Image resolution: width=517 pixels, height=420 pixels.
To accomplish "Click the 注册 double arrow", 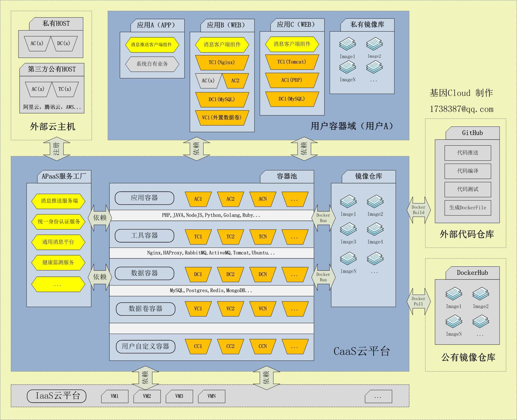I will [x=57, y=148].
